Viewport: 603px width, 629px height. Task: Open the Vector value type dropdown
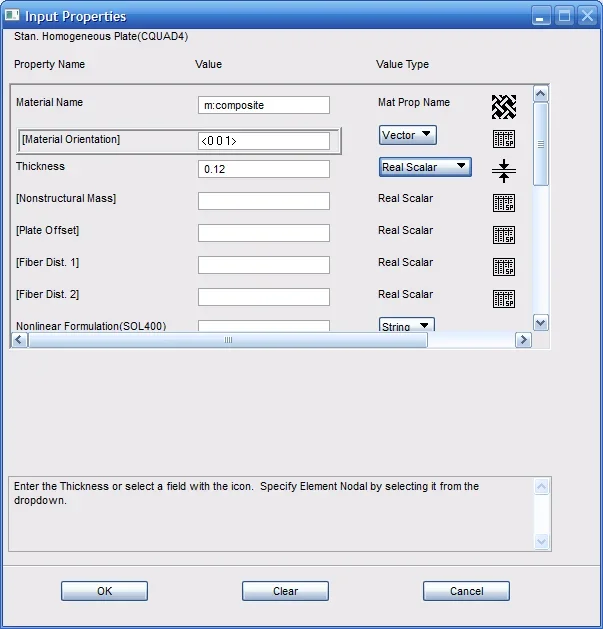point(408,135)
